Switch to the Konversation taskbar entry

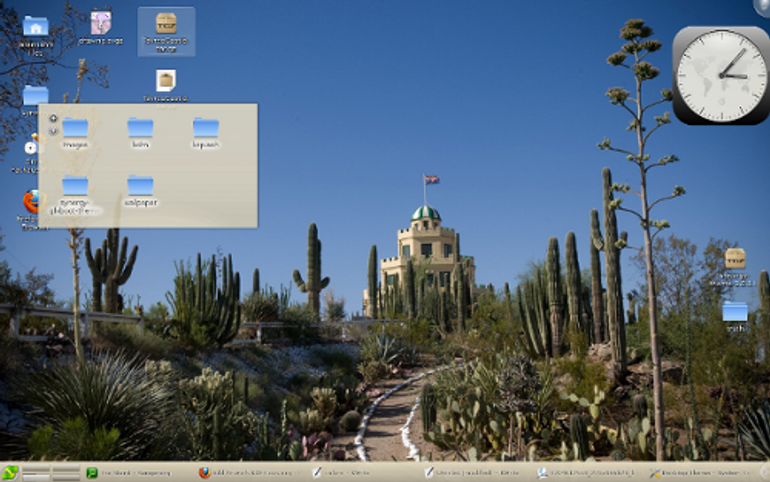[x=129, y=473]
